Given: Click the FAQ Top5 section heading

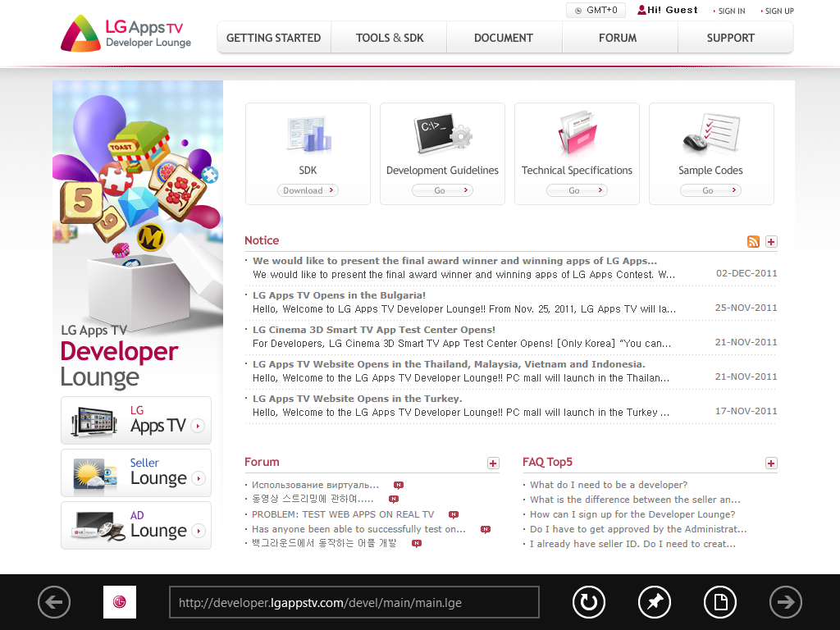Looking at the screenshot, I should tap(547, 462).
